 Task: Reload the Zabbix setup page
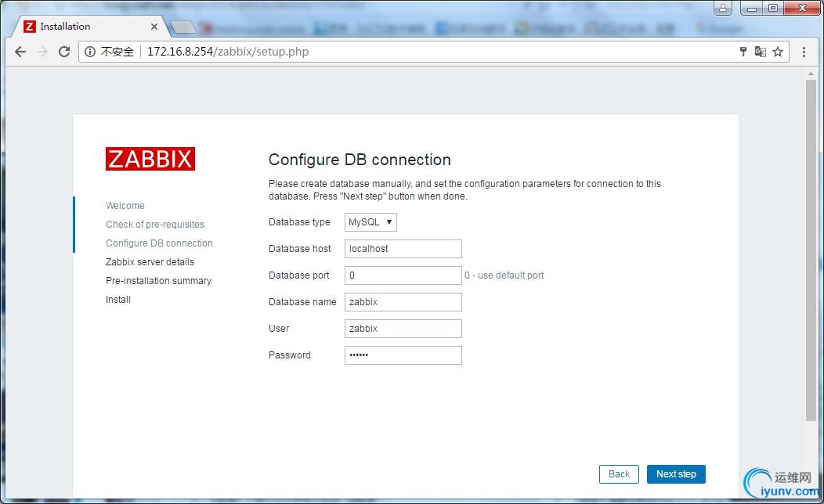coord(64,52)
